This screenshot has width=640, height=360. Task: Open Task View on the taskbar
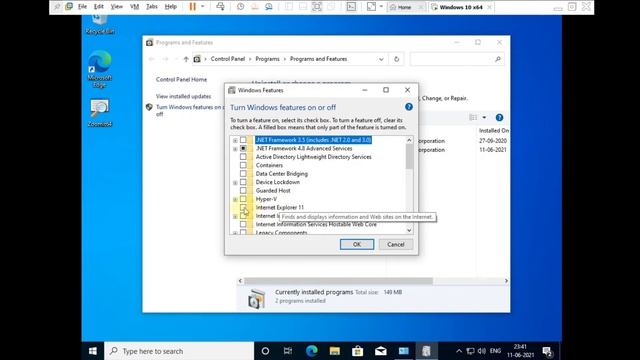click(288, 351)
